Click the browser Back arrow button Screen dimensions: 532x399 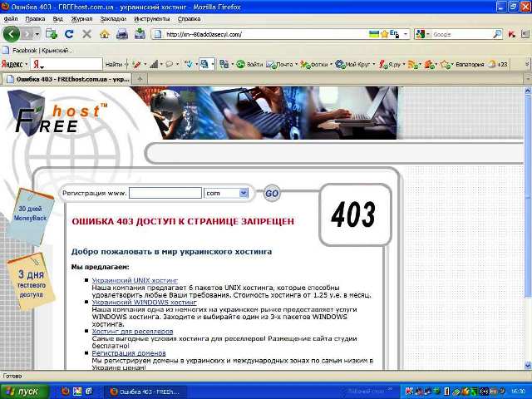coord(12,34)
